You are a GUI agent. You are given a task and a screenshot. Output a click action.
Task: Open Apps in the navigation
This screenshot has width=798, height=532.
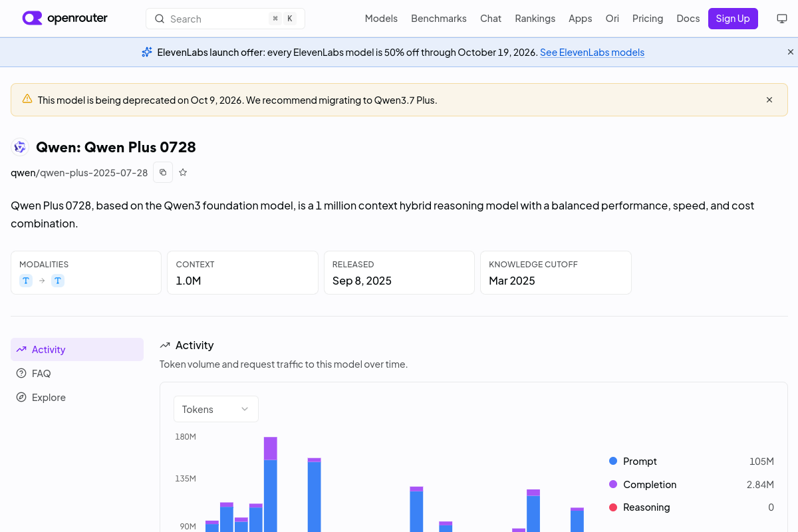[581, 19]
